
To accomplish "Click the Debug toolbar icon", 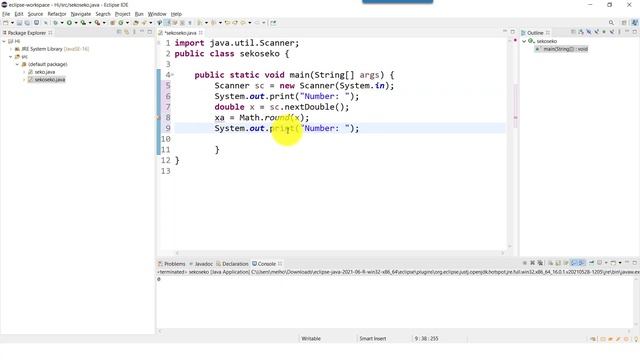I will point(56,23).
